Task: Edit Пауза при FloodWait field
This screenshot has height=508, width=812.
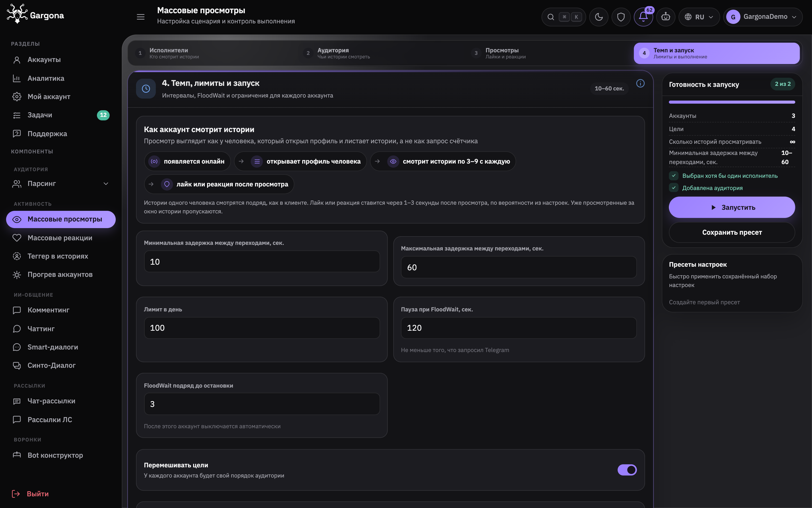Action: [519, 328]
